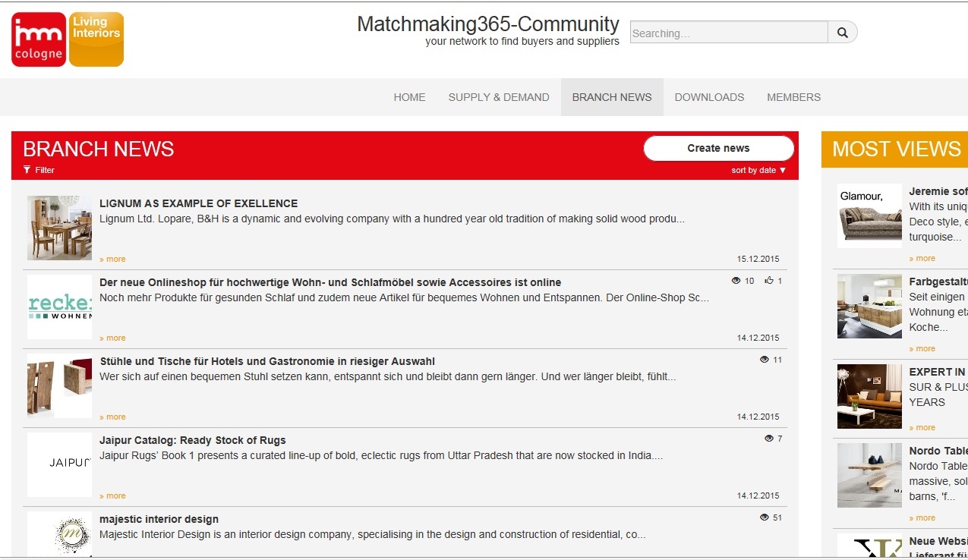This screenshot has width=968, height=560.
Task: Click the JAIPUR logo thumbnail
Action: click(x=59, y=464)
